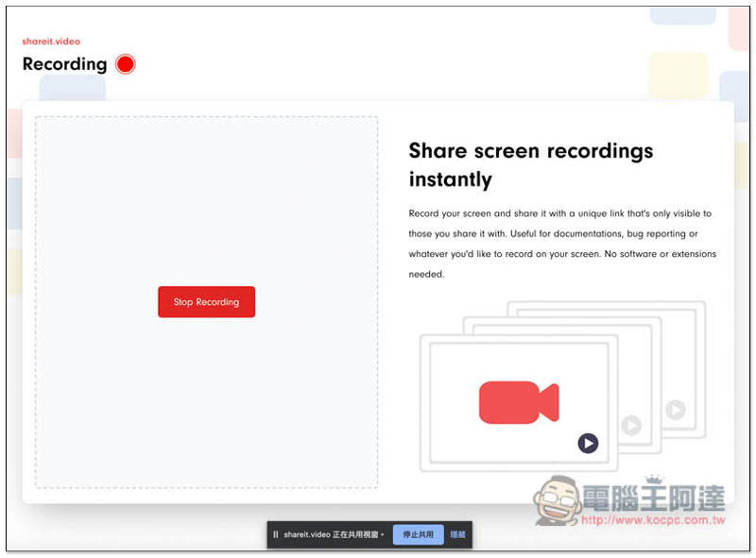Click the faded play icon on rear frame
Screen dimensions: 756x558
[x=676, y=410]
